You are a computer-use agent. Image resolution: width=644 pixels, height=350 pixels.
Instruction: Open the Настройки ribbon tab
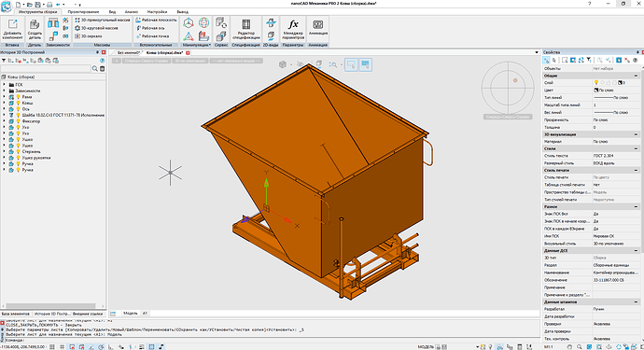[x=157, y=12]
